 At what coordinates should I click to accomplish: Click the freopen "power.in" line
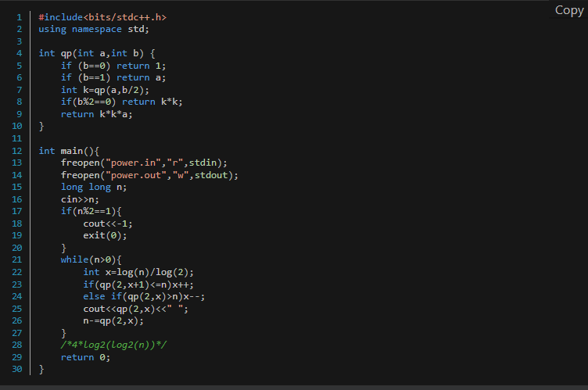tap(144, 163)
